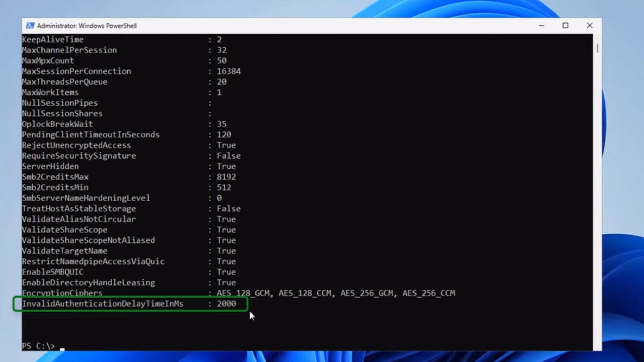
Task: Select the ValidateTargetName property name
Action: [x=64, y=251]
